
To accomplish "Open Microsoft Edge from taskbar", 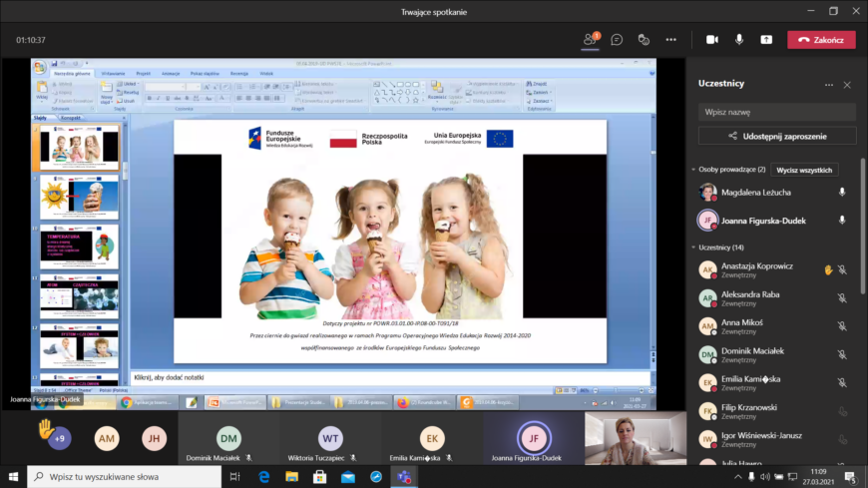I will point(264,476).
